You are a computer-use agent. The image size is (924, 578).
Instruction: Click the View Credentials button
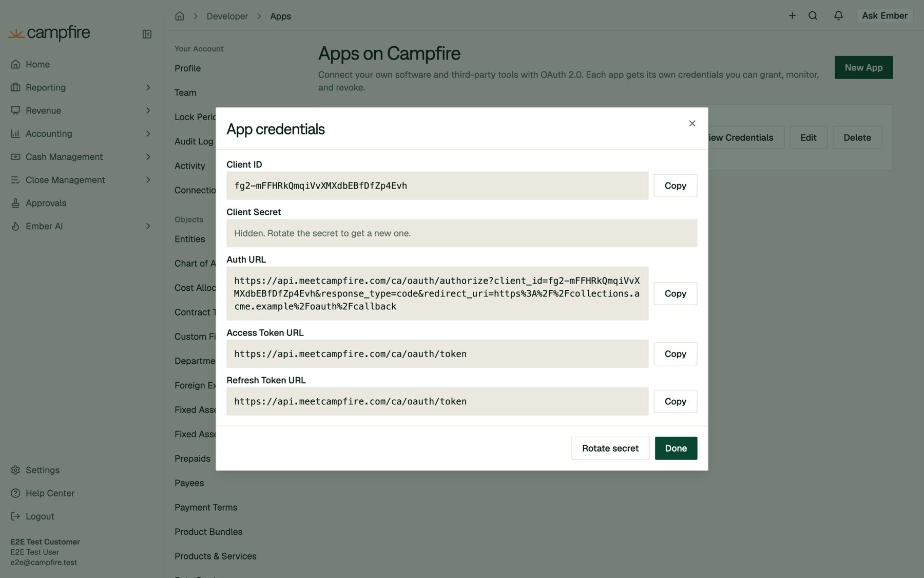pyautogui.click(x=746, y=138)
